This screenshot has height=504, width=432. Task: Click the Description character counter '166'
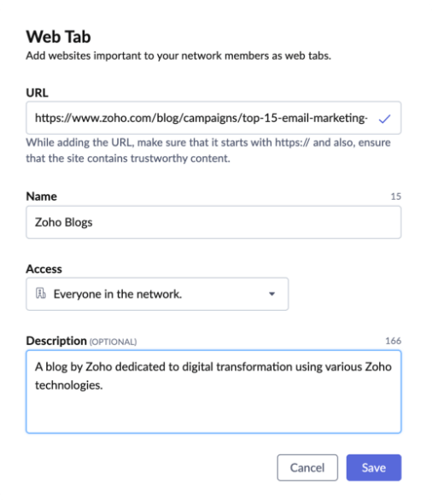tap(393, 341)
